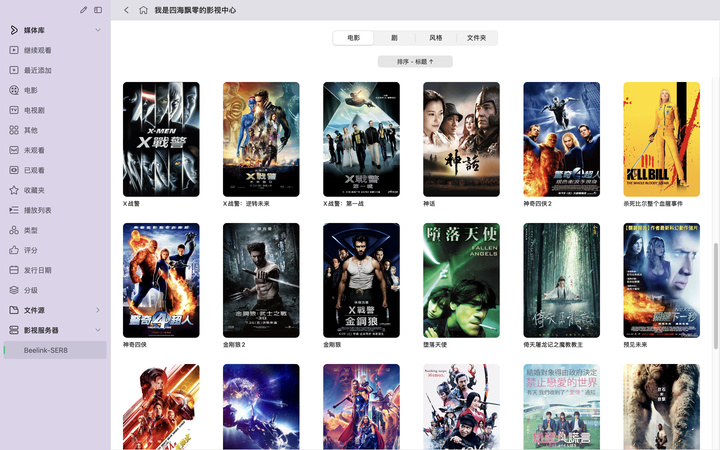Go back with the left arrow
Image resolution: width=720 pixels, height=450 pixels.
[x=126, y=10]
